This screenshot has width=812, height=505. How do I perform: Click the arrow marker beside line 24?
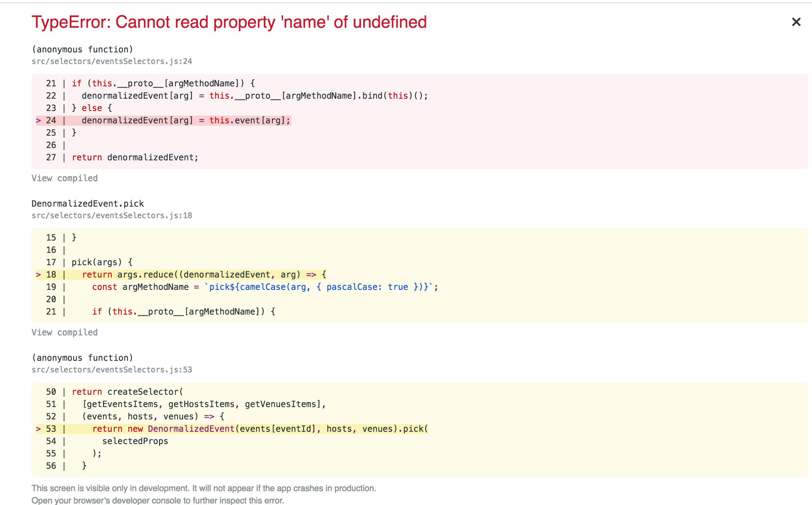click(x=38, y=121)
